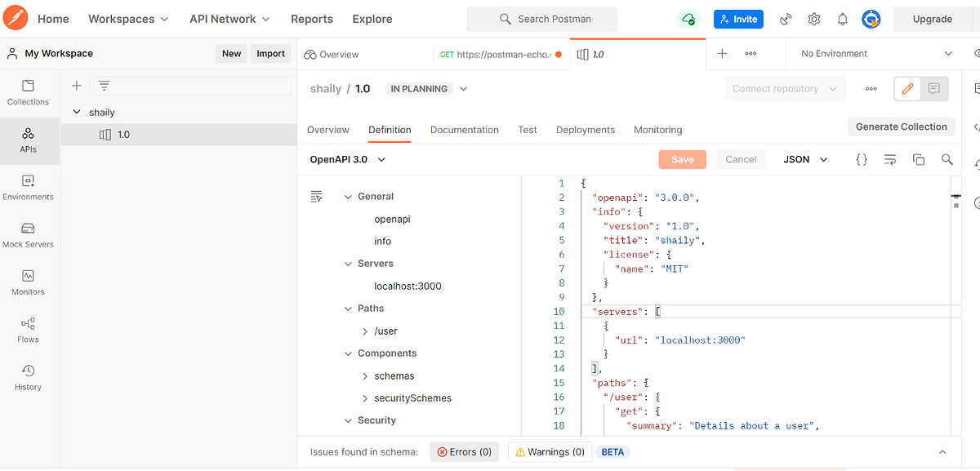This screenshot has height=471, width=980.
Task: Click the Search Postman field
Action: [x=541, y=18]
